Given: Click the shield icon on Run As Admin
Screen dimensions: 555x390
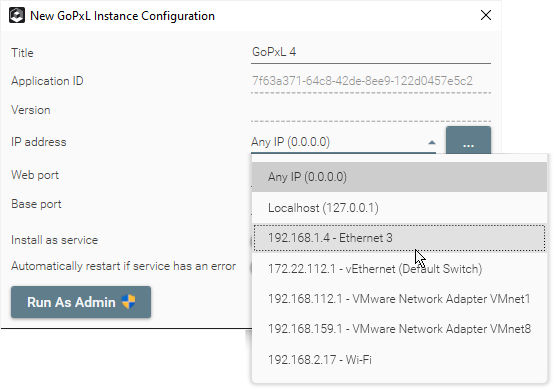Looking at the screenshot, I should pos(128,302).
